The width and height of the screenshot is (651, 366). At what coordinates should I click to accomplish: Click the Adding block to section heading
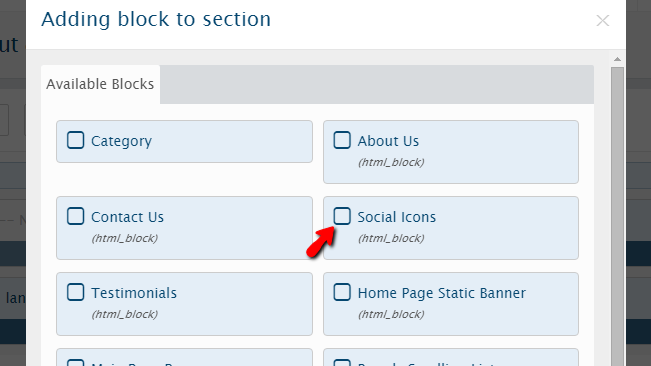156,19
